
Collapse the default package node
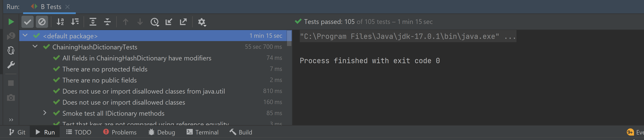25,35
